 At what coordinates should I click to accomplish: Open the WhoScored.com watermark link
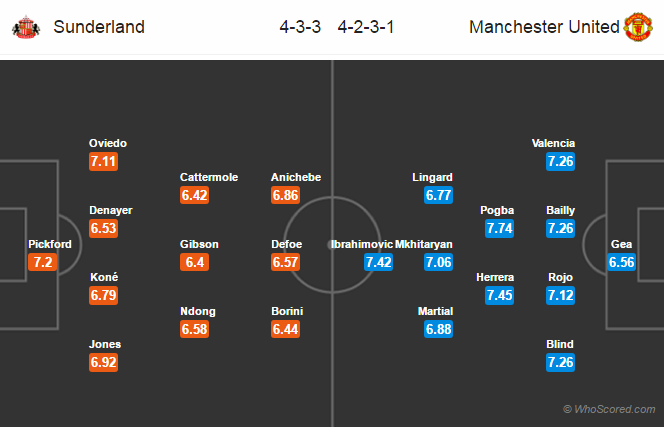(609, 409)
